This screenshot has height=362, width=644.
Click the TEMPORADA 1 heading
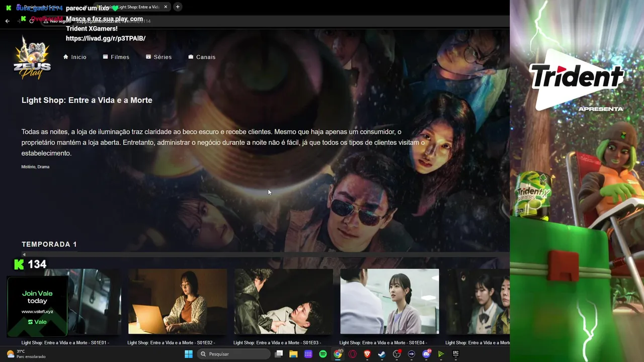[49, 244]
